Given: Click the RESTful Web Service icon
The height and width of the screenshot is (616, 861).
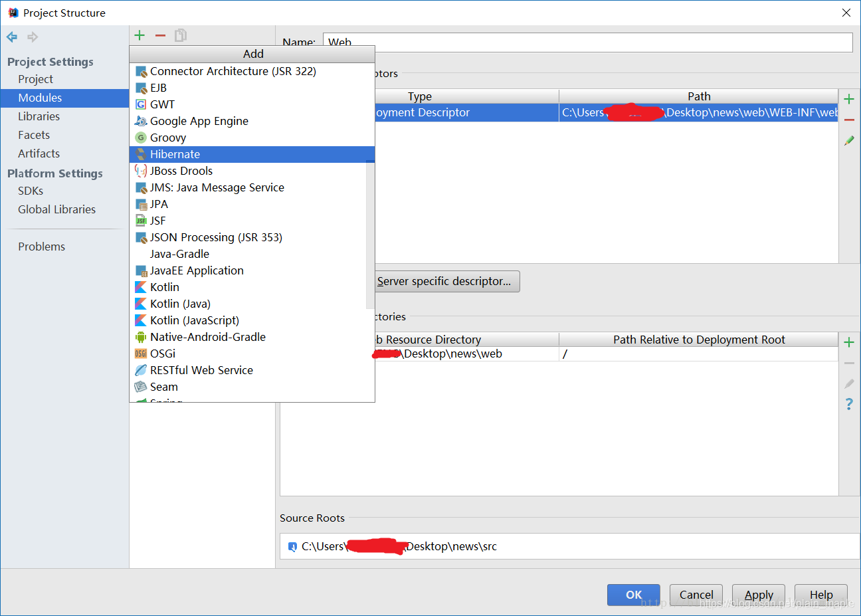Looking at the screenshot, I should (x=141, y=370).
